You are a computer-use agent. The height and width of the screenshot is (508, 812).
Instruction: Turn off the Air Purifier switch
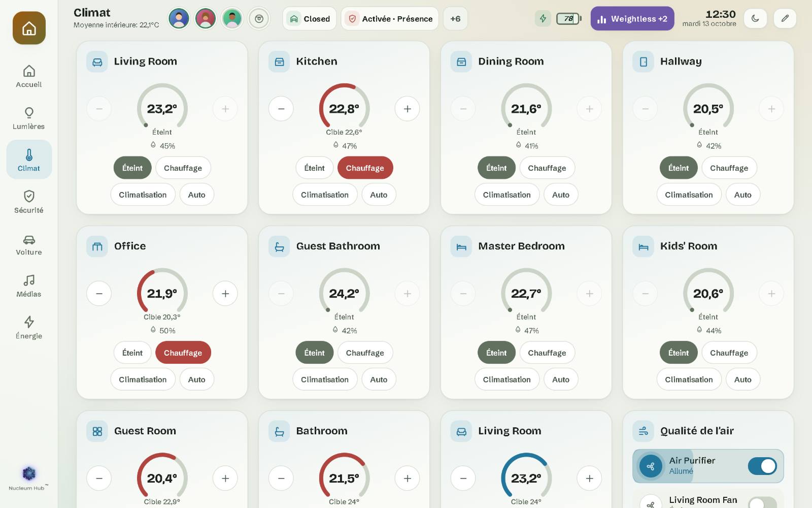762,466
